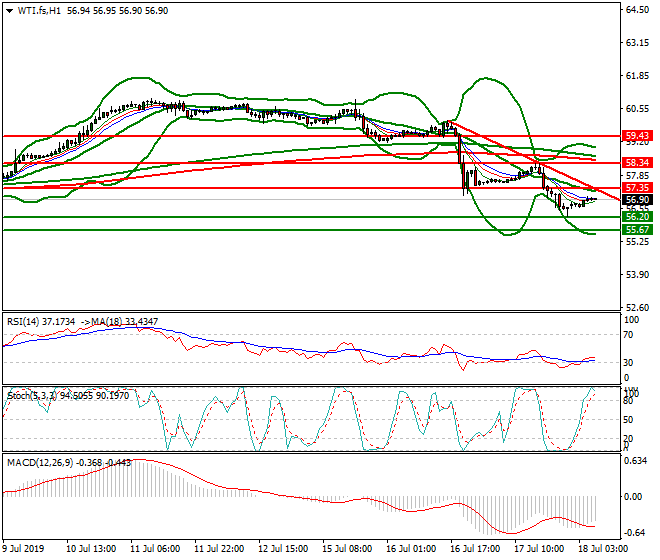This screenshot has height=560, width=660.
Task: Select the Stoch(5,3,3) indicator label
Action: 31,396
